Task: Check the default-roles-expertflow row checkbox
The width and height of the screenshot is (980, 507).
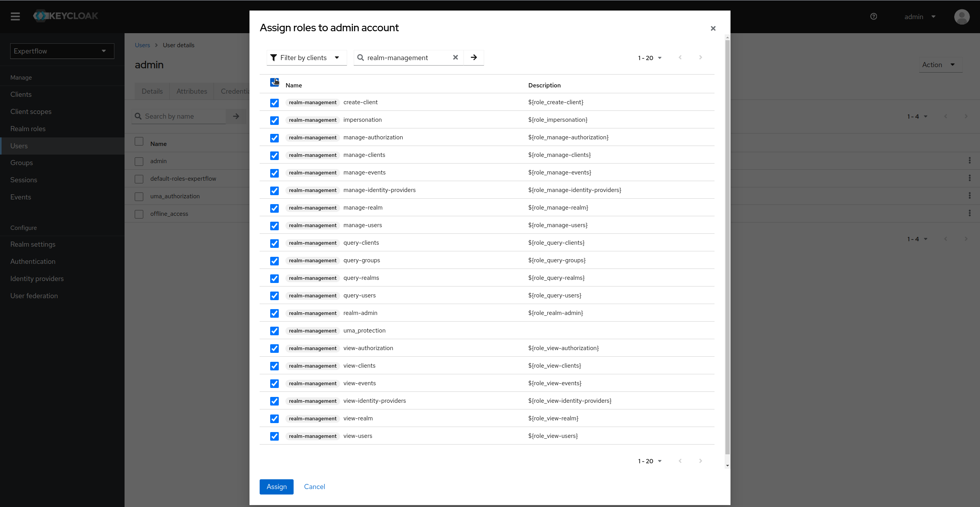Action: click(139, 179)
